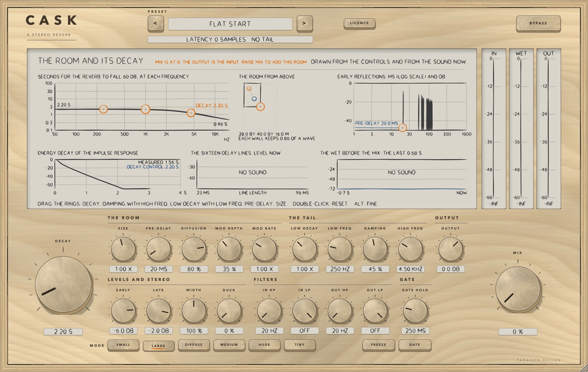Viewport: 588px width, 372px height.
Task: Click the DIFFUSION knob
Action: pyautogui.click(x=194, y=249)
